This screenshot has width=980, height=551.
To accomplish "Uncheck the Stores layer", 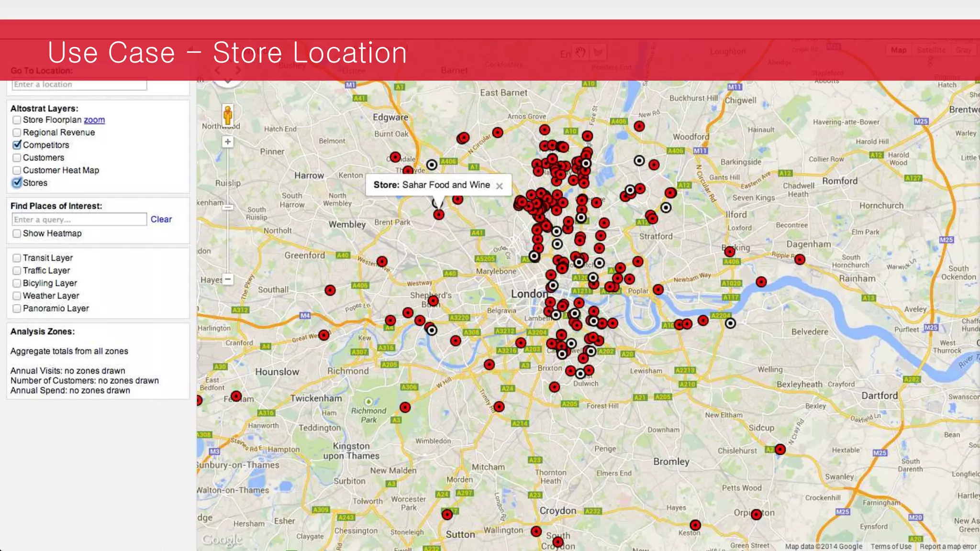I will (17, 183).
